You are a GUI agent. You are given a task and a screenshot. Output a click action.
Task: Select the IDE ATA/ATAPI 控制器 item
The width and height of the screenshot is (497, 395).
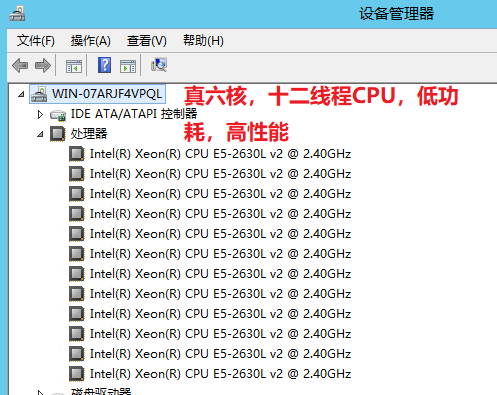coord(134,114)
